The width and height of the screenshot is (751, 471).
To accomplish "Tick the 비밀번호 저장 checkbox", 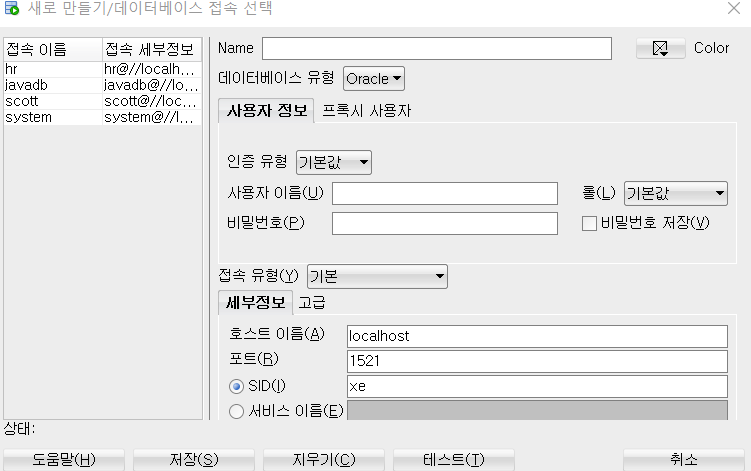I will pyautogui.click(x=589, y=223).
